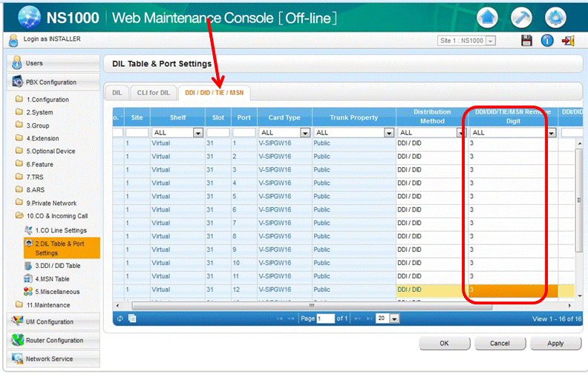Click the refresh icon in table footer

point(120,318)
